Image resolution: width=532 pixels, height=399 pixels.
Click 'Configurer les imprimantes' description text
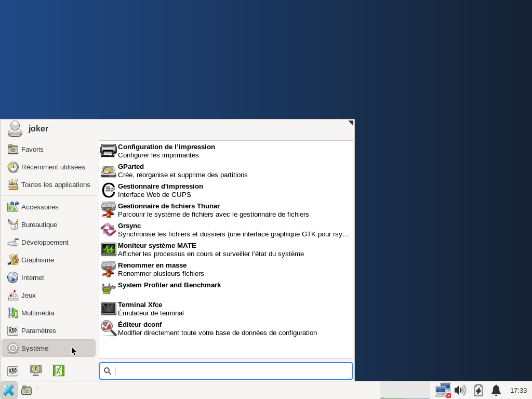(158, 155)
